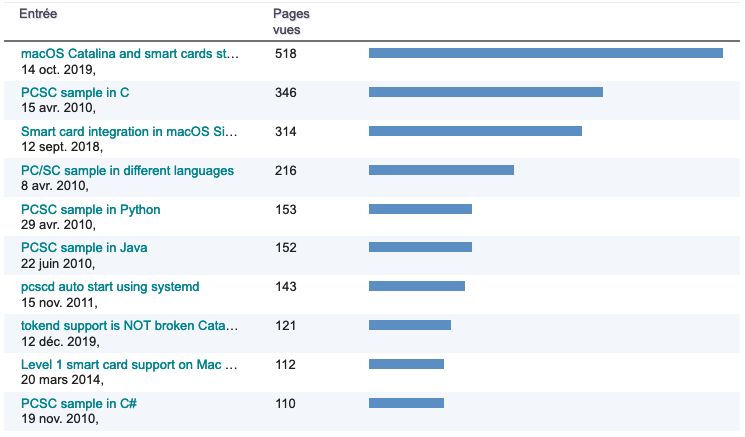Click the date '15 avr. 2010,'

[58, 108]
